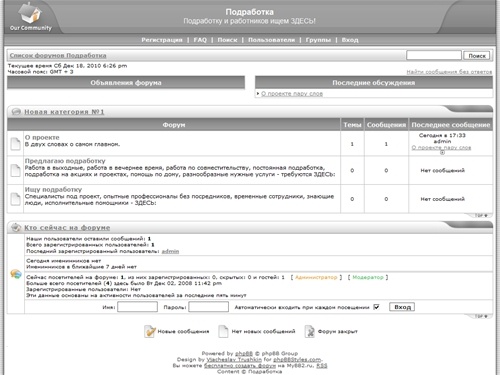The image size is (500, 375).
Task: Click the top arrow below the forum table
Action: tap(481, 216)
